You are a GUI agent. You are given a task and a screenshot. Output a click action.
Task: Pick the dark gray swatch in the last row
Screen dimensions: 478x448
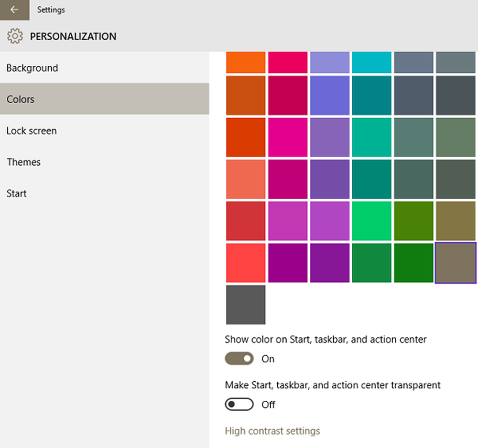coord(246,305)
